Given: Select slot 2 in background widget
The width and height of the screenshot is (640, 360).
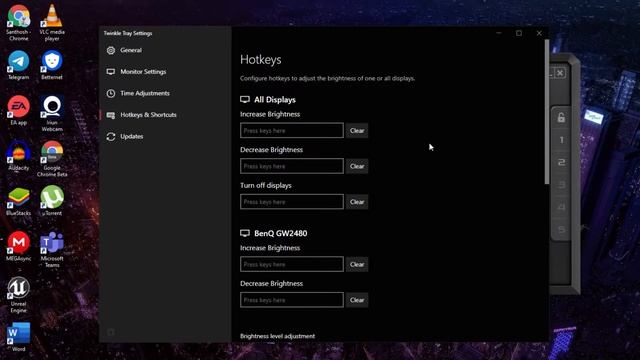Looking at the screenshot, I should [x=561, y=162].
